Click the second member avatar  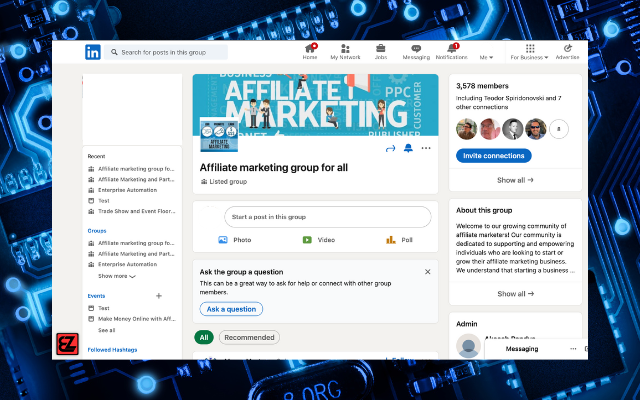pos(489,129)
